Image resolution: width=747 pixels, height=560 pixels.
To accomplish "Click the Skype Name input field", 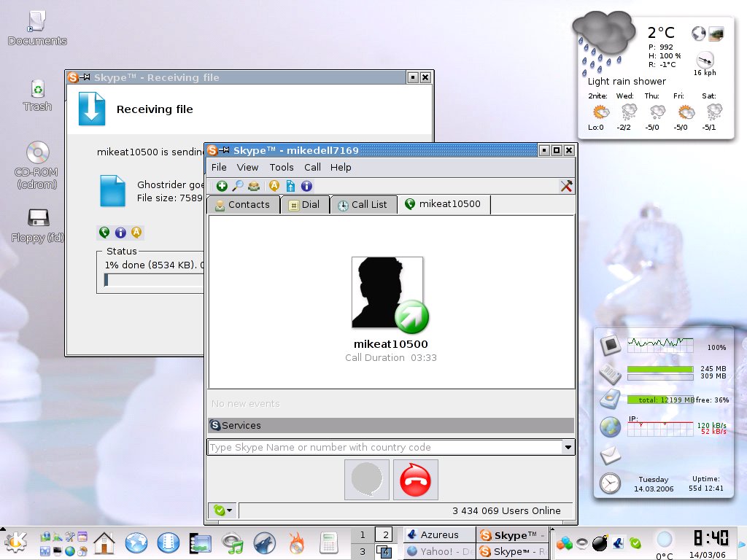I will pos(384,447).
